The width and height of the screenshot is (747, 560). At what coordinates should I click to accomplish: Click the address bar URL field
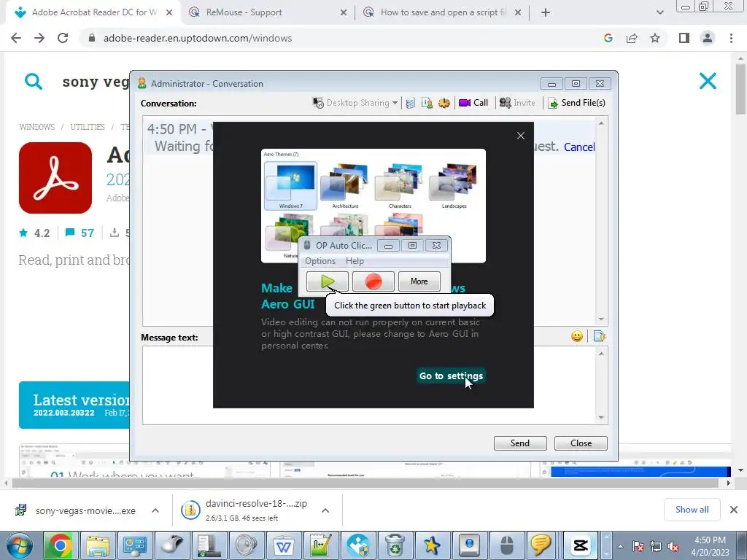pos(343,38)
